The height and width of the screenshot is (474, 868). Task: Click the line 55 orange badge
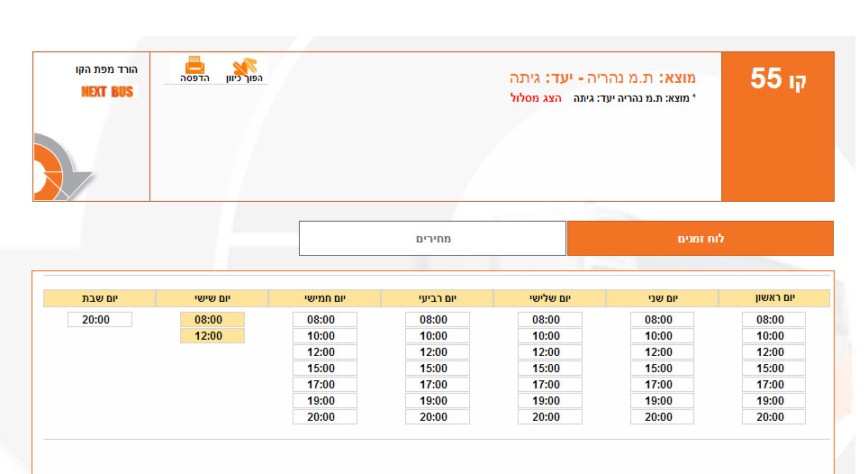tap(778, 79)
